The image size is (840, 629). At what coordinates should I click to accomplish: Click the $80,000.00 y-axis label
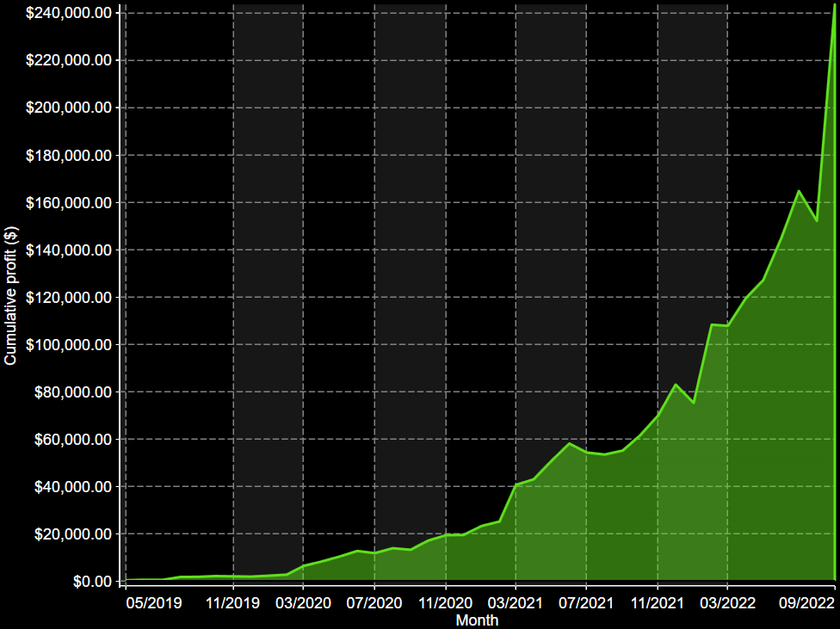tap(73, 392)
